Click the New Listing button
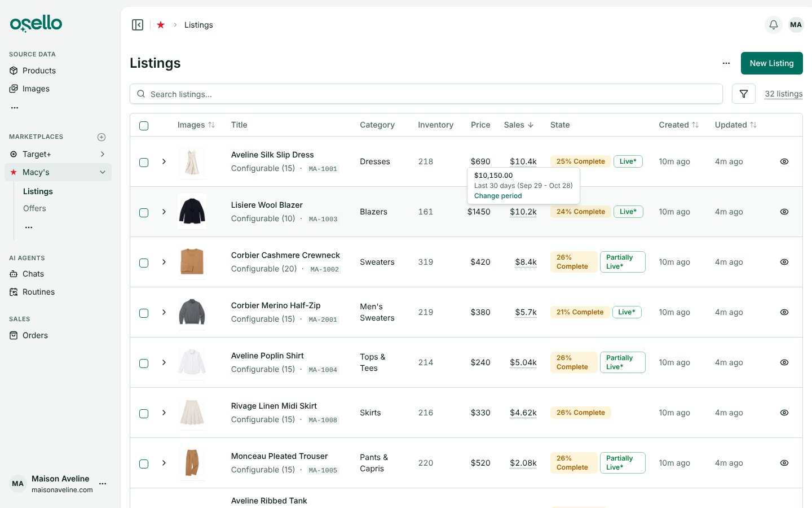The height and width of the screenshot is (508, 812). [x=771, y=63]
